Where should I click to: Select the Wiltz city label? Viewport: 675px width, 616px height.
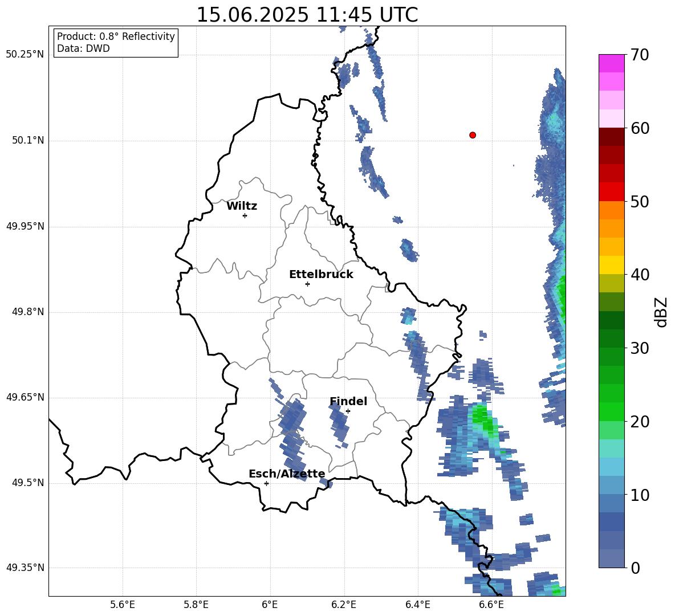click(x=242, y=206)
